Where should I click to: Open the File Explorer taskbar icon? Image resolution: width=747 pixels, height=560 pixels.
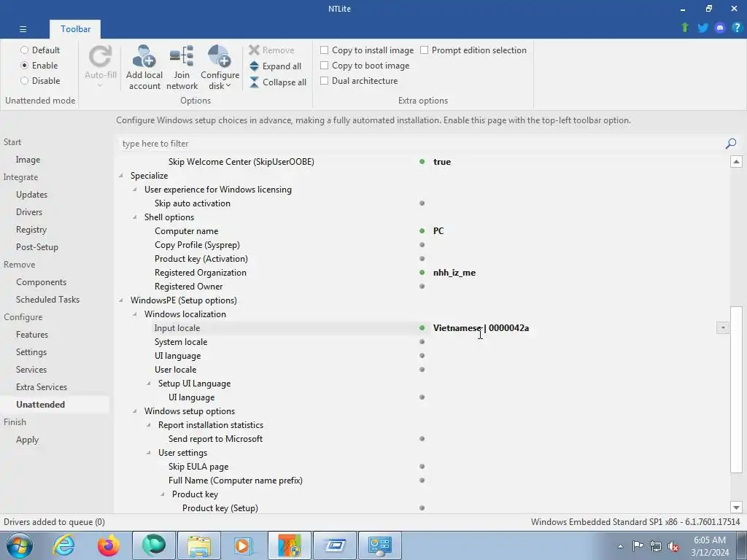tap(199, 545)
